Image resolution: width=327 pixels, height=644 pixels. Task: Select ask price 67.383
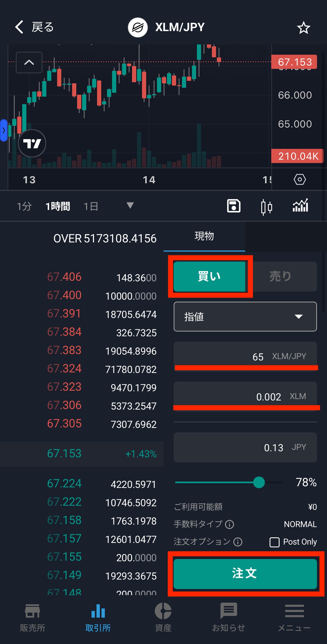(64, 350)
